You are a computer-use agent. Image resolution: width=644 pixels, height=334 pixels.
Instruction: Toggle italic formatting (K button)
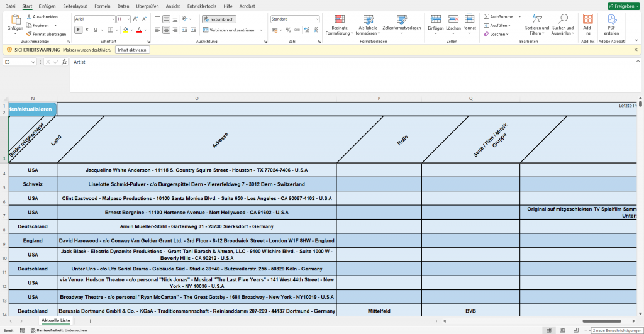87,30
